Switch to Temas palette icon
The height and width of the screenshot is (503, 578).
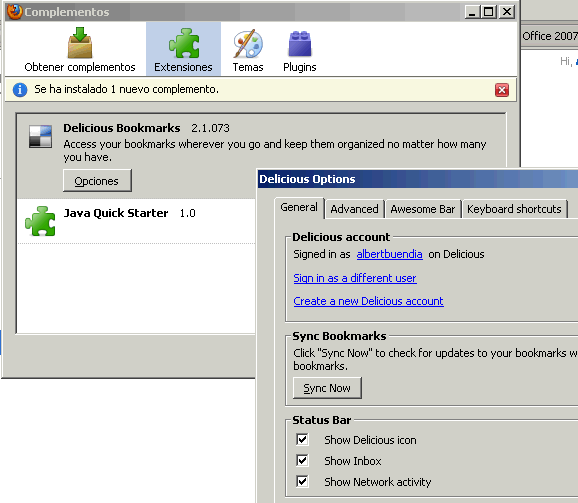click(x=248, y=44)
